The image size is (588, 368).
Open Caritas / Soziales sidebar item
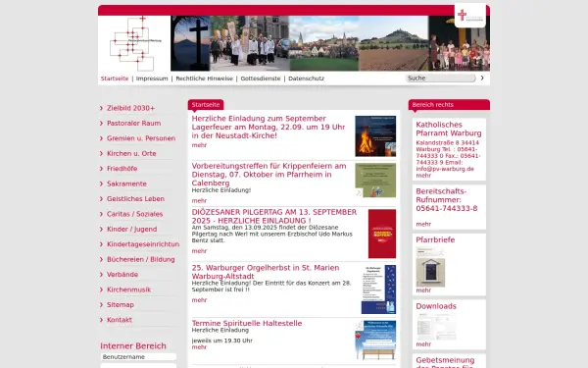pyautogui.click(x=134, y=214)
